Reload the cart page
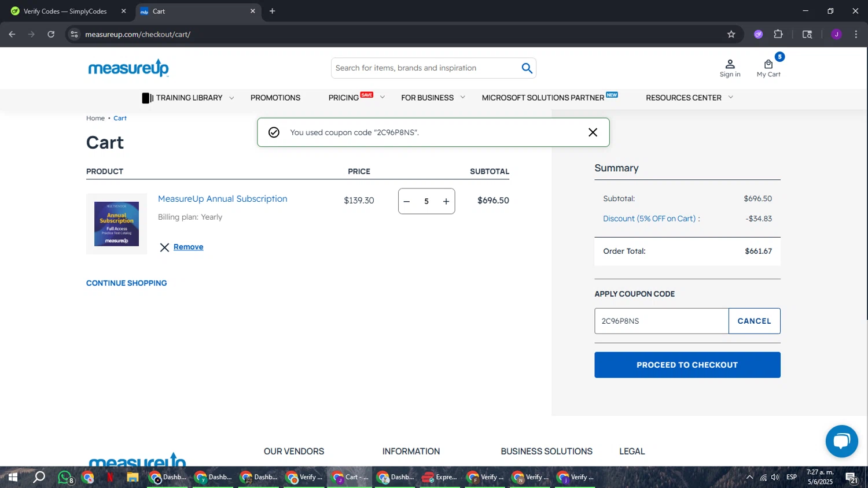 51,34
